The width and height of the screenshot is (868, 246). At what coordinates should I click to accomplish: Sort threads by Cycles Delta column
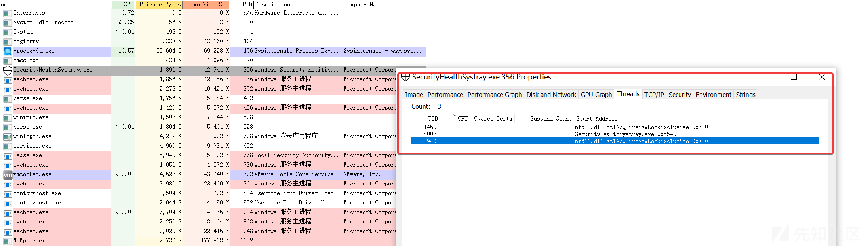tap(493, 119)
